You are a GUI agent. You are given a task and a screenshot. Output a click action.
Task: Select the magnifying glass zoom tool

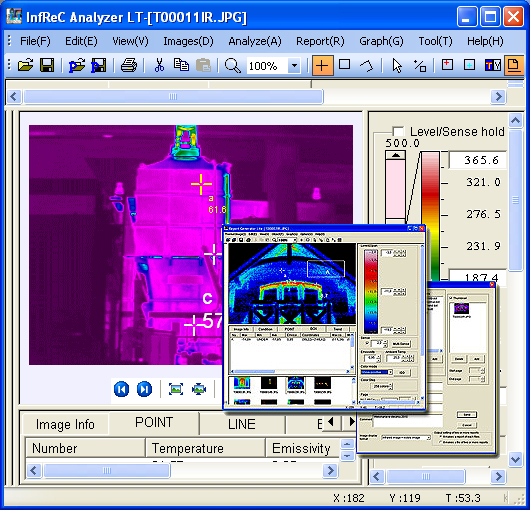pyautogui.click(x=233, y=65)
